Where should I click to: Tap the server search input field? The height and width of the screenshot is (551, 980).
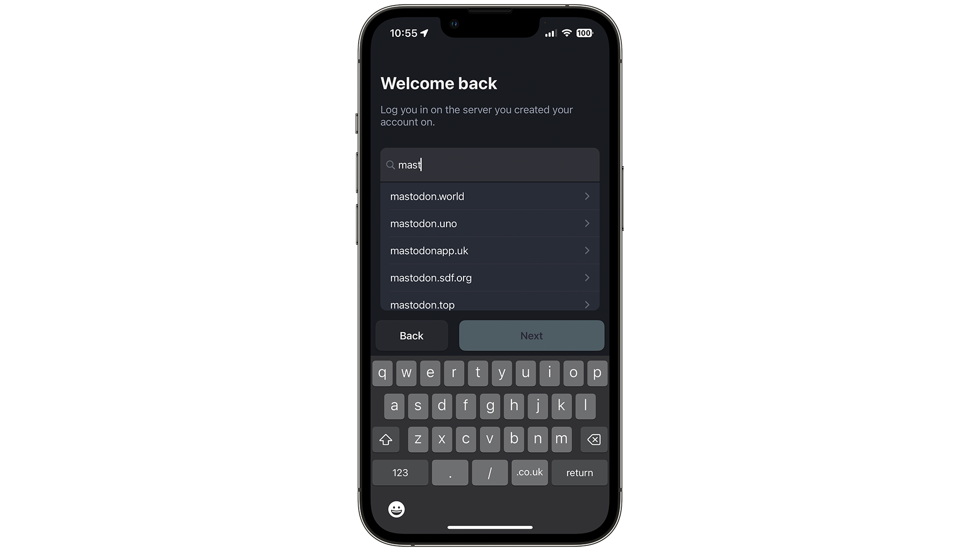pos(489,164)
